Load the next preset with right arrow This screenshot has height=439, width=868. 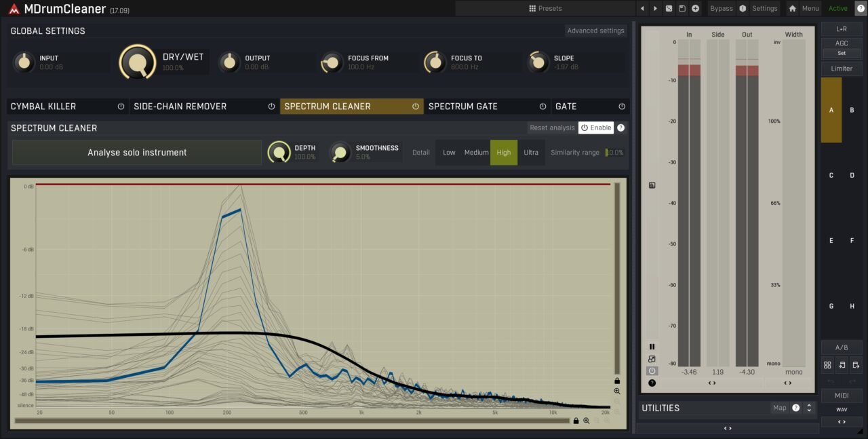point(655,8)
